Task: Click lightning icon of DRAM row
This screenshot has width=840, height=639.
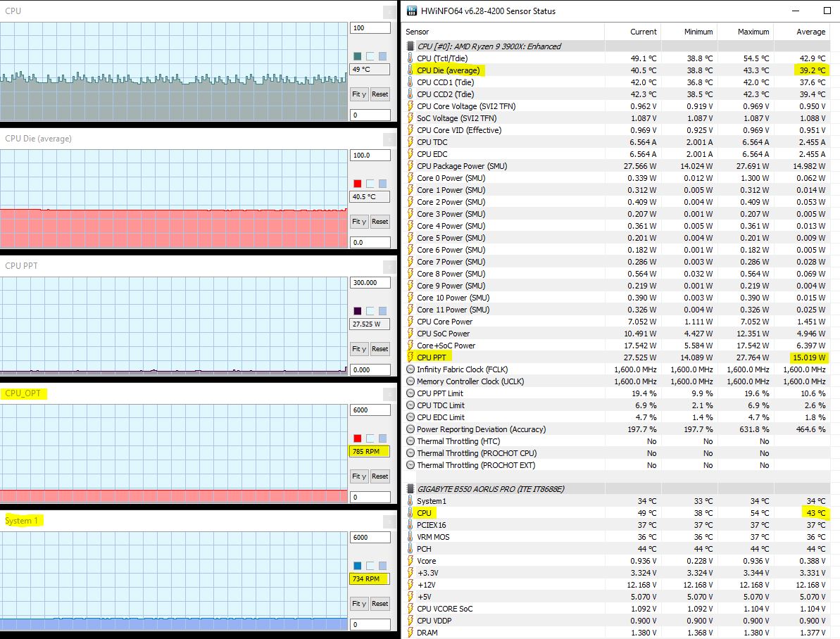Action: (410, 633)
